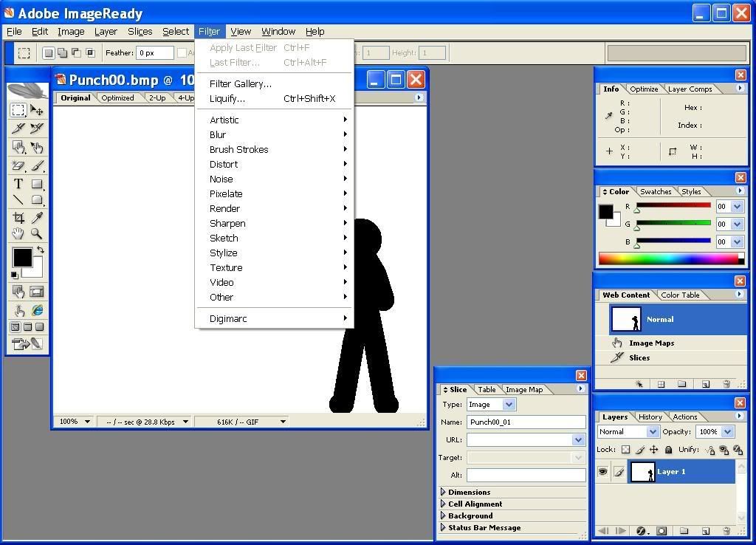Click the rainbow color spectrum bar

(668, 258)
